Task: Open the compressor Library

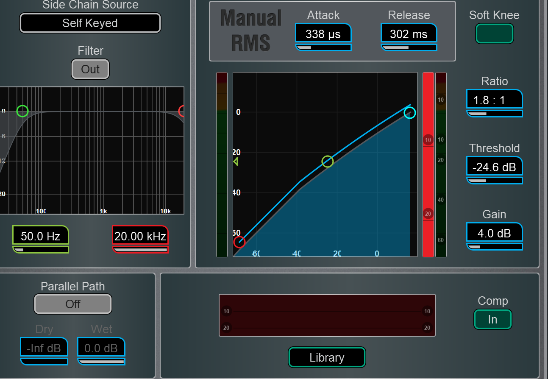Action: tap(327, 357)
